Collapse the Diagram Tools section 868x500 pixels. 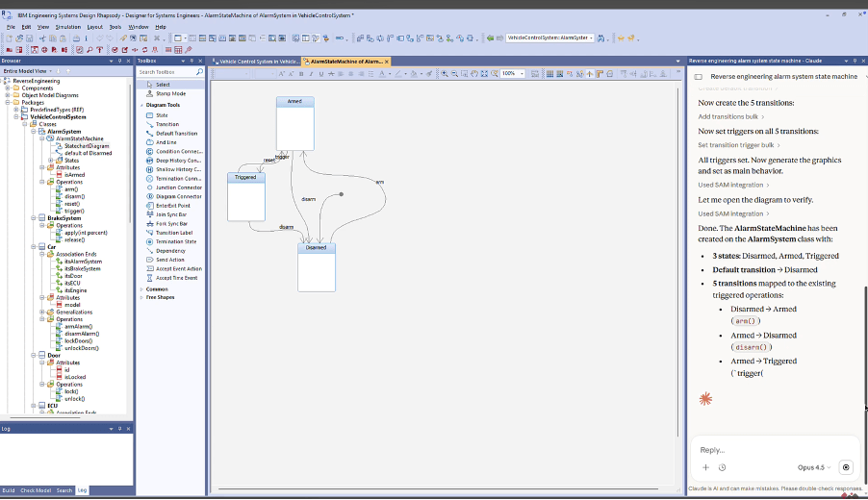pos(142,105)
